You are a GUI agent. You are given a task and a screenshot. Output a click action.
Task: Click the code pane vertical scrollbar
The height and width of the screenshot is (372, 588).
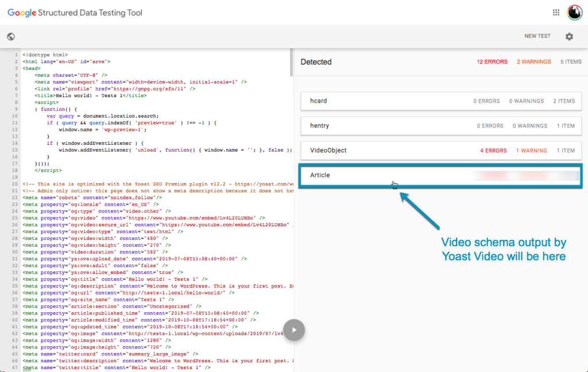292,63
